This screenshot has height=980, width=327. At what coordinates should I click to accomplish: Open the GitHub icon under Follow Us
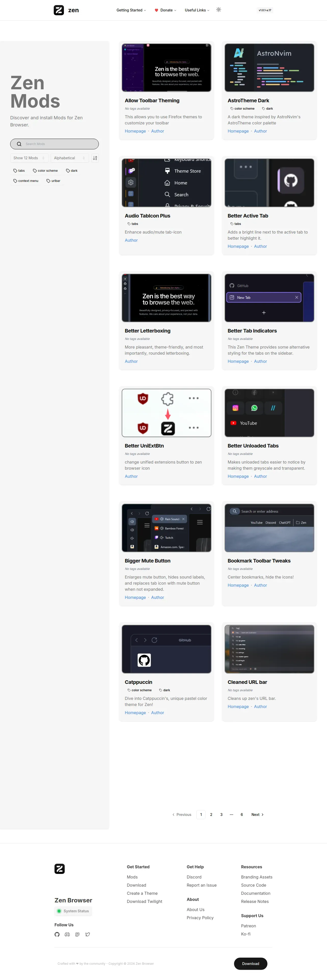[57, 934]
